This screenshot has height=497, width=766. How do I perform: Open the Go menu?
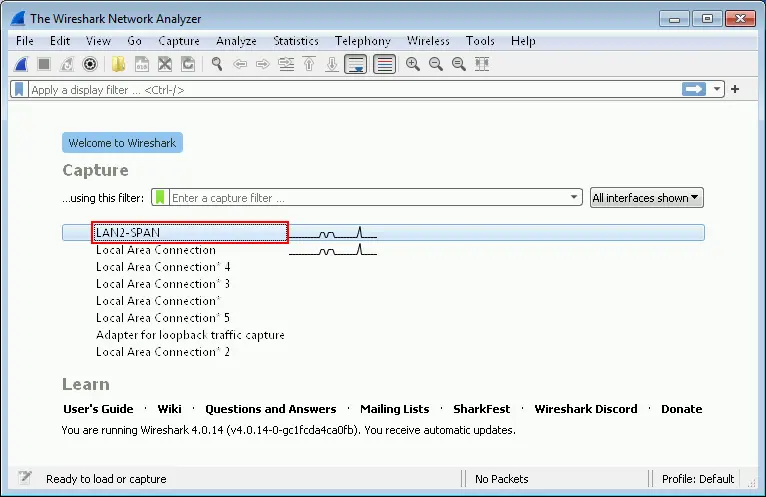pyautogui.click(x=134, y=41)
